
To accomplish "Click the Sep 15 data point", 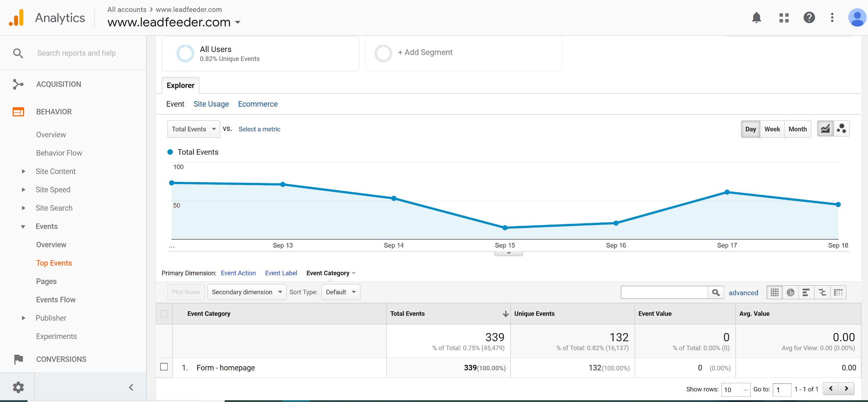I will coord(505,228).
